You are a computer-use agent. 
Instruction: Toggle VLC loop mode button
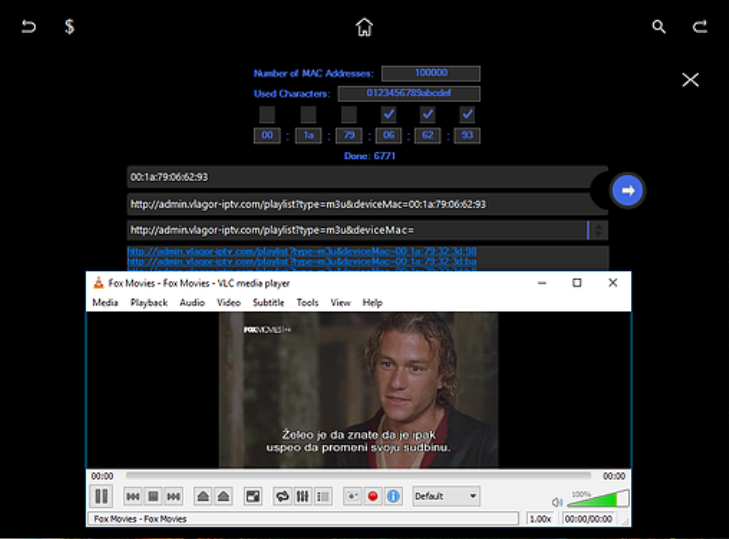click(282, 497)
